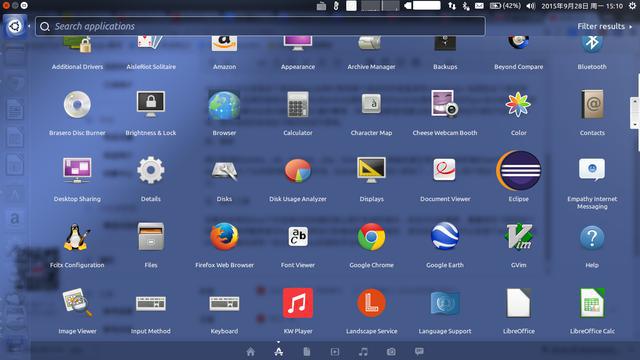Open the date and time indicator
Screen dimensions: 640x360
point(582,6)
